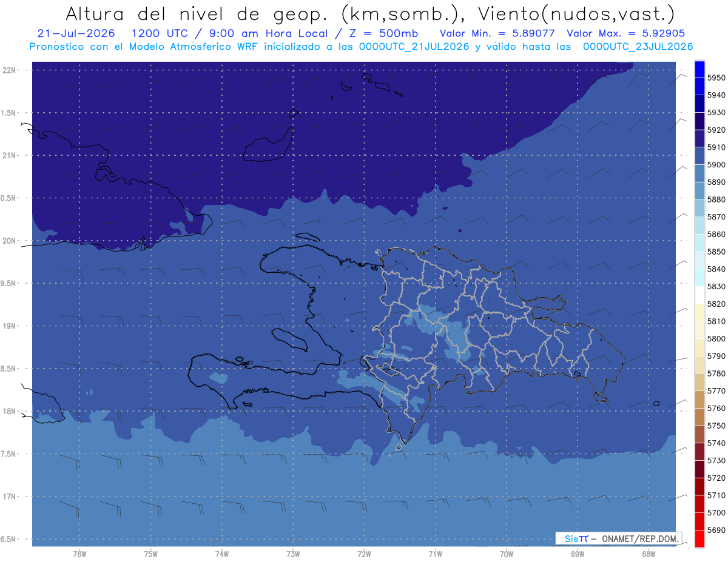728x562 pixels.
Task: Click the '71W' longitude label
Action: tap(435, 554)
